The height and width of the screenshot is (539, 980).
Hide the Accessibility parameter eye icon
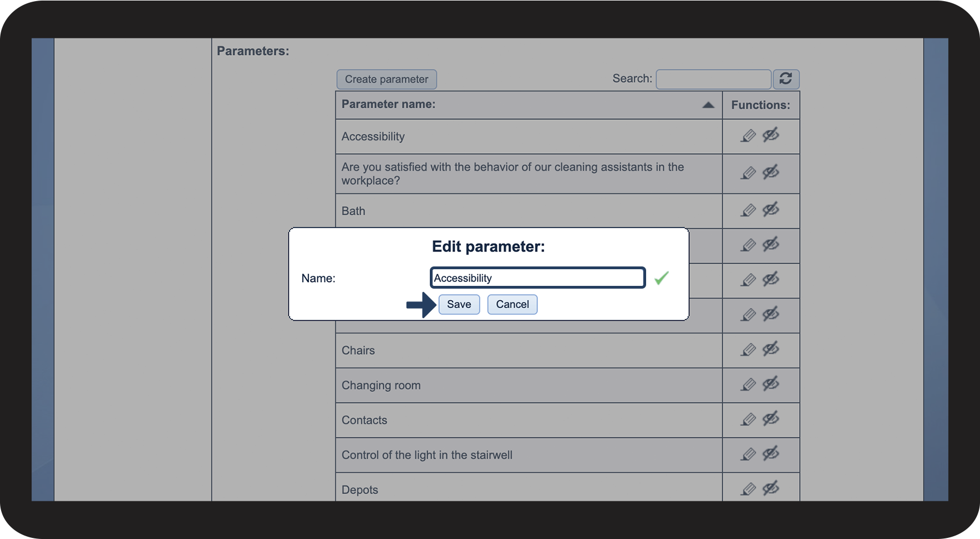[x=771, y=135]
